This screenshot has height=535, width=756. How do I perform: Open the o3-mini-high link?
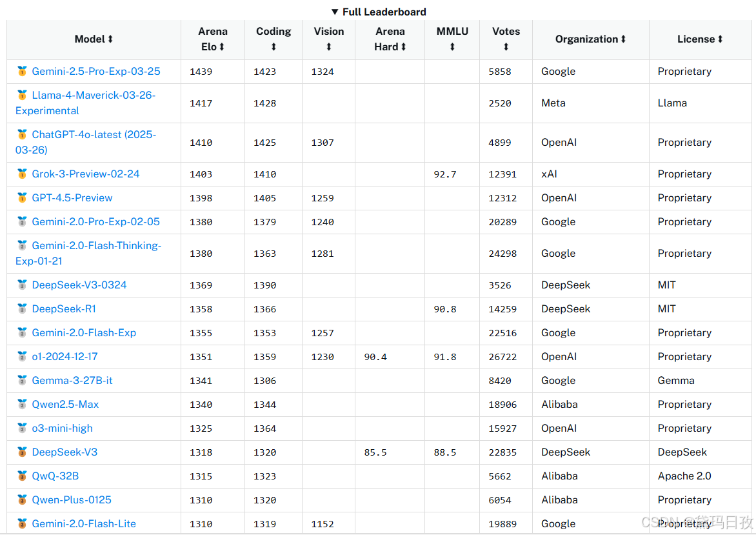[62, 428]
